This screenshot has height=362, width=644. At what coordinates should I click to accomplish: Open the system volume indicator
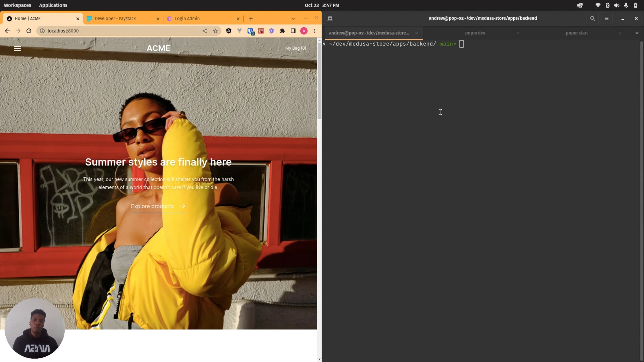click(x=617, y=5)
